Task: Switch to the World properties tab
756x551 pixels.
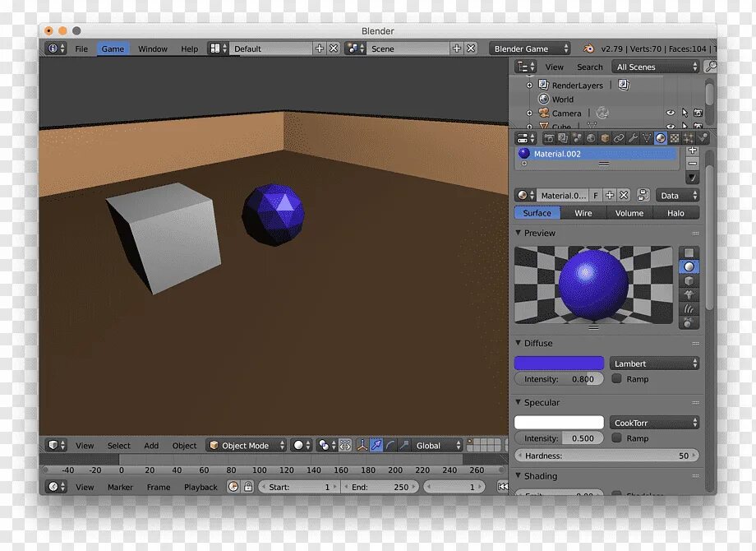Action: tap(591, 138)
